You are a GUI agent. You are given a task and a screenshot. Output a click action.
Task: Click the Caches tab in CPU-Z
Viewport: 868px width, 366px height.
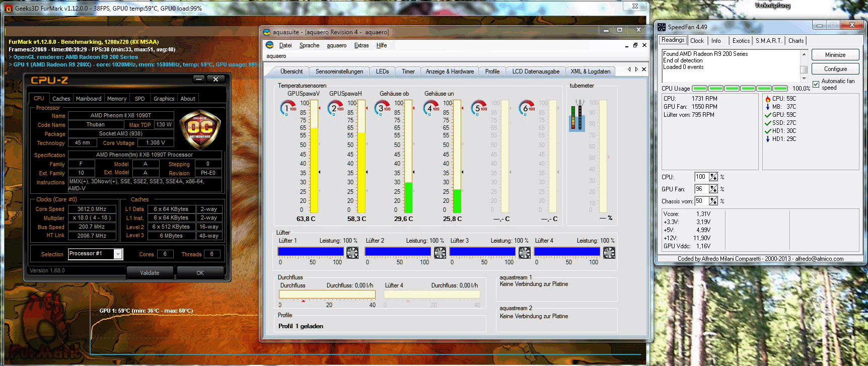tap(61, 99)
